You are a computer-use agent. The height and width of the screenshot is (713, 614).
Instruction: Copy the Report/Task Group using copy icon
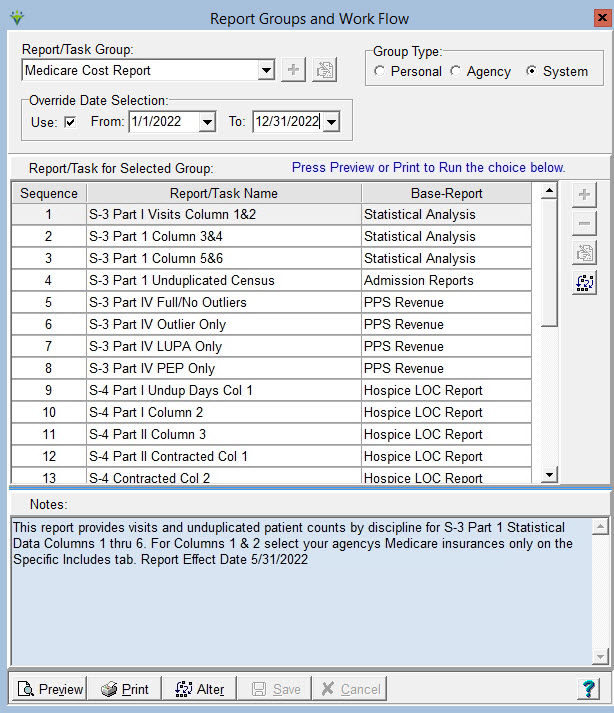click(325, 70)
